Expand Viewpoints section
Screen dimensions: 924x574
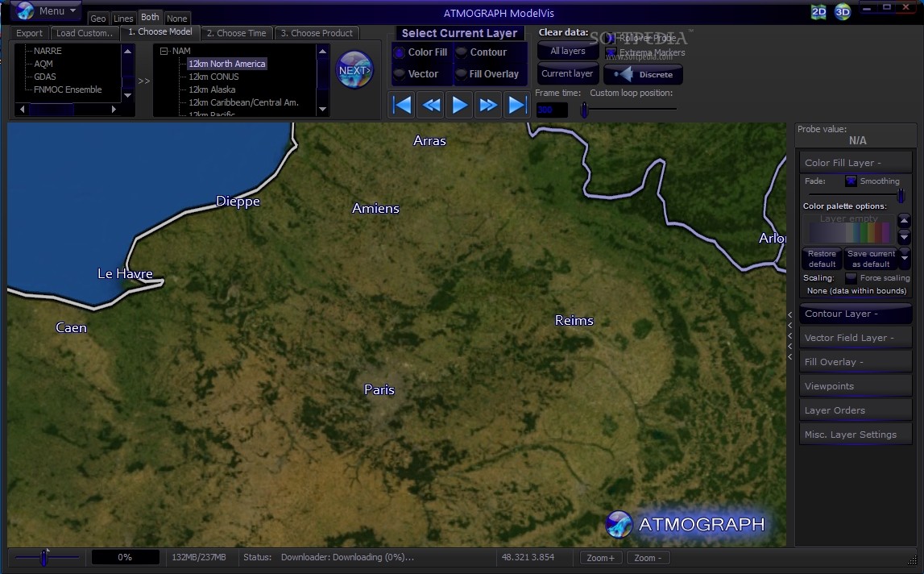856,386
